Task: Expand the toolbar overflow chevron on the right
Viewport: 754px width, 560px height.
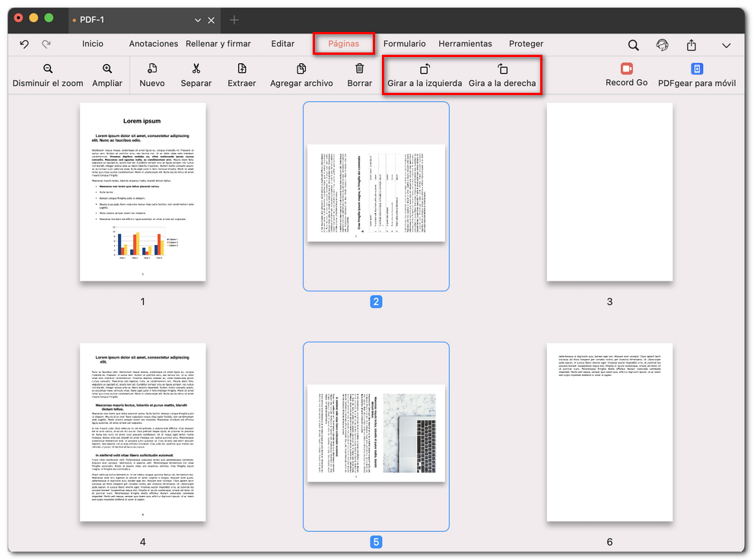Action: (x=726, y=44)
